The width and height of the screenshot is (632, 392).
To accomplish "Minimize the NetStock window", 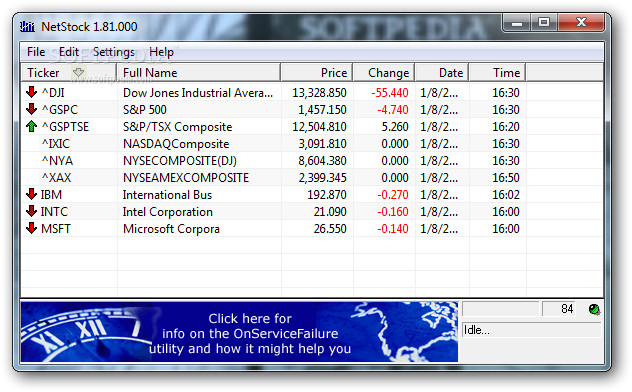I will (517, 23).
